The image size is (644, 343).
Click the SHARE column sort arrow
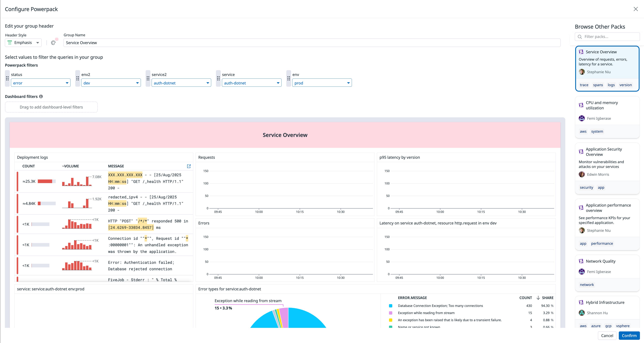coord(538,298)
